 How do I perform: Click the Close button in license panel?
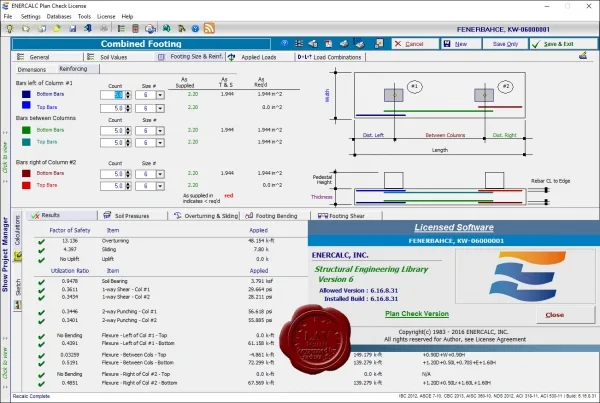(566, 315)
